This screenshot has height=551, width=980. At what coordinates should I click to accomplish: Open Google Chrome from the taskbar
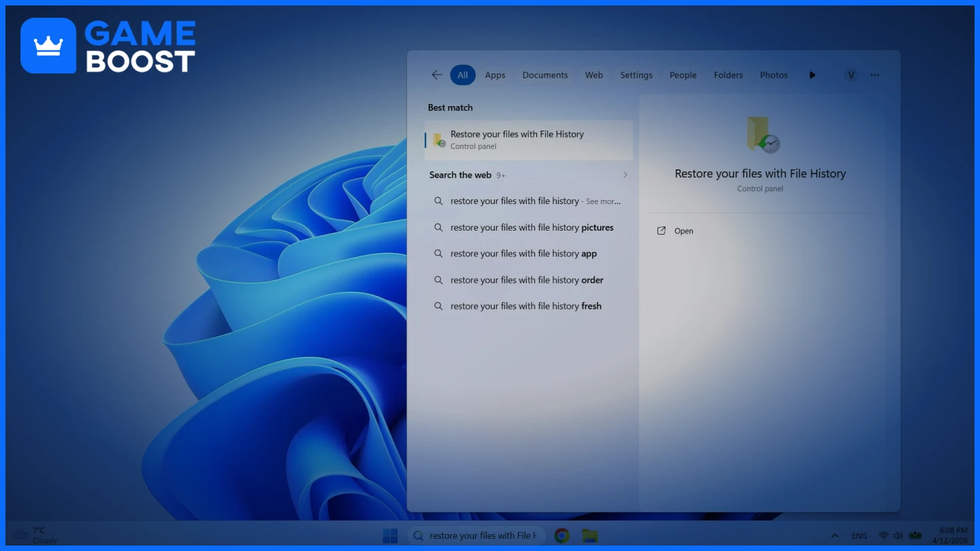561,535
